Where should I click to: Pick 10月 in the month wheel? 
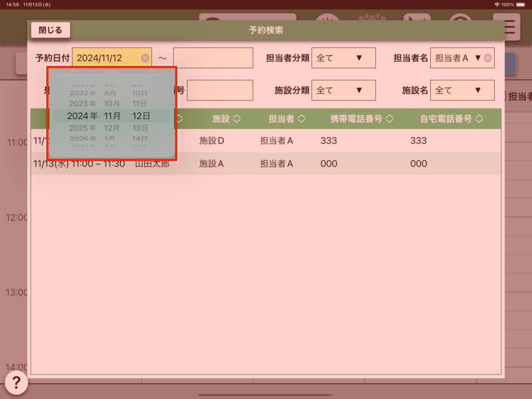click(x=112, y=103)
